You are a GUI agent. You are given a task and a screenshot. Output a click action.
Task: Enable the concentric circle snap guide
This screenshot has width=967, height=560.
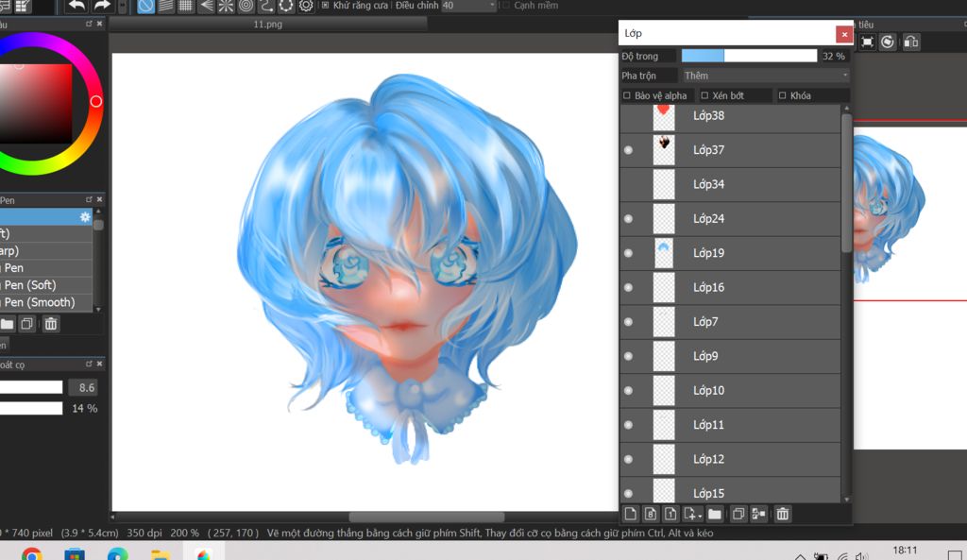246,7
